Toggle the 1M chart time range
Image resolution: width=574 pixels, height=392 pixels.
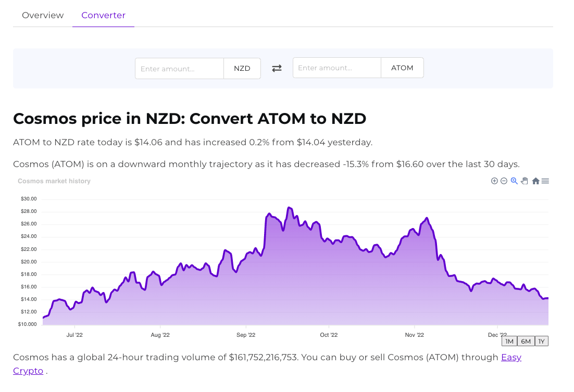509,341
